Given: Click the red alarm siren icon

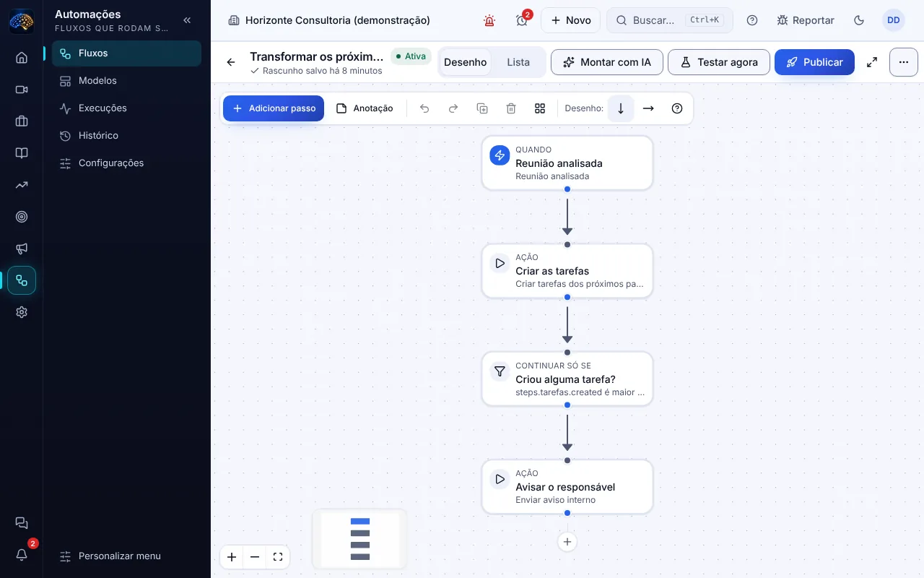Looking at the screenshot, I should click(489, 20).
